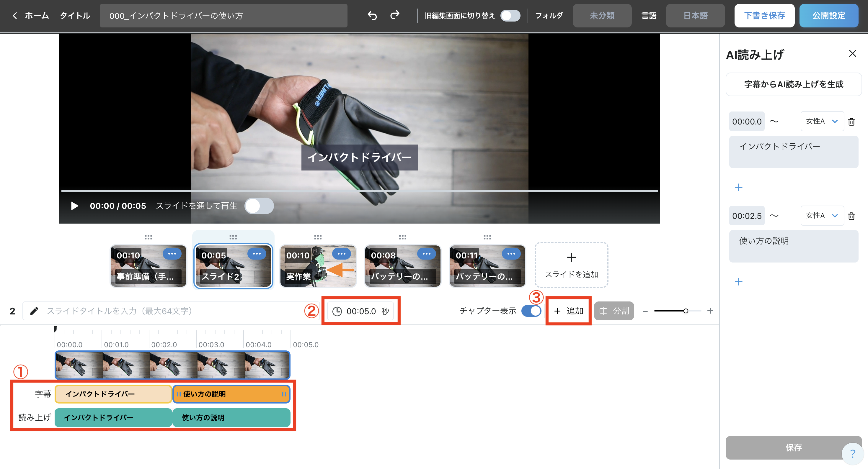
Task: Open options menu on 実作業 slide
Action: click(x=341, y=253)
